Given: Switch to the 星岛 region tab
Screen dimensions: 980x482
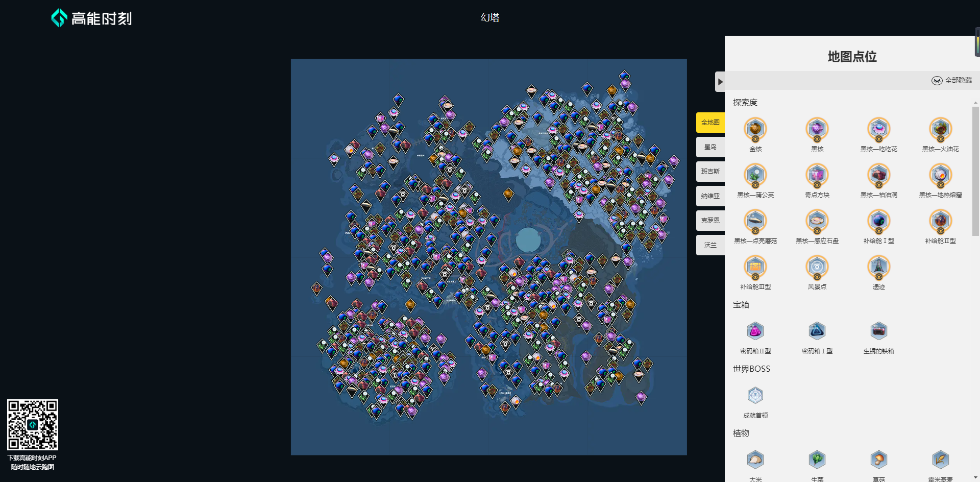Looking at the screenshot, I should tap(710, 147).
